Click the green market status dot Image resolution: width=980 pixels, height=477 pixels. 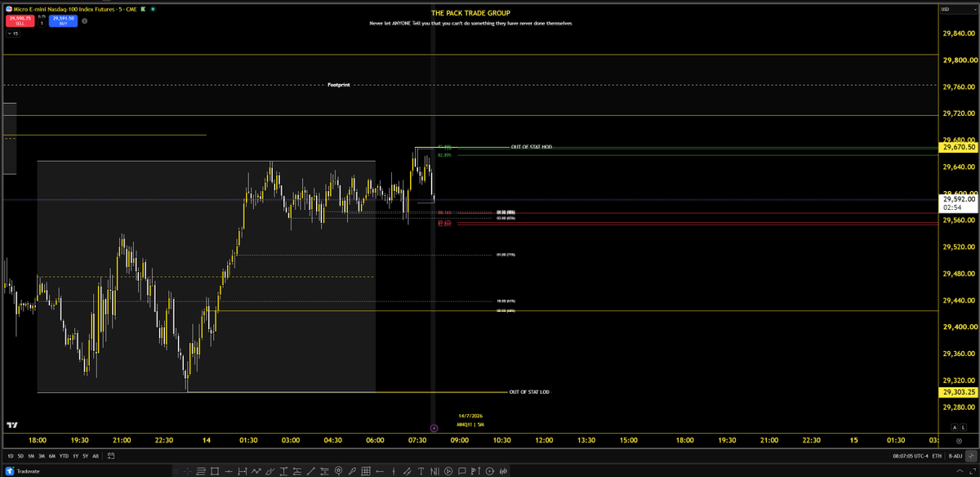pyautogui.click(x=153, y=9)
